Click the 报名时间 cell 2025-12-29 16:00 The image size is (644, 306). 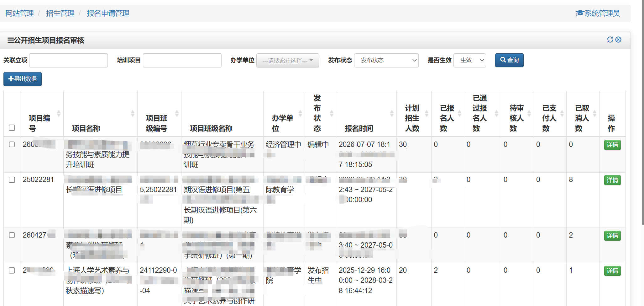point(365,280)
